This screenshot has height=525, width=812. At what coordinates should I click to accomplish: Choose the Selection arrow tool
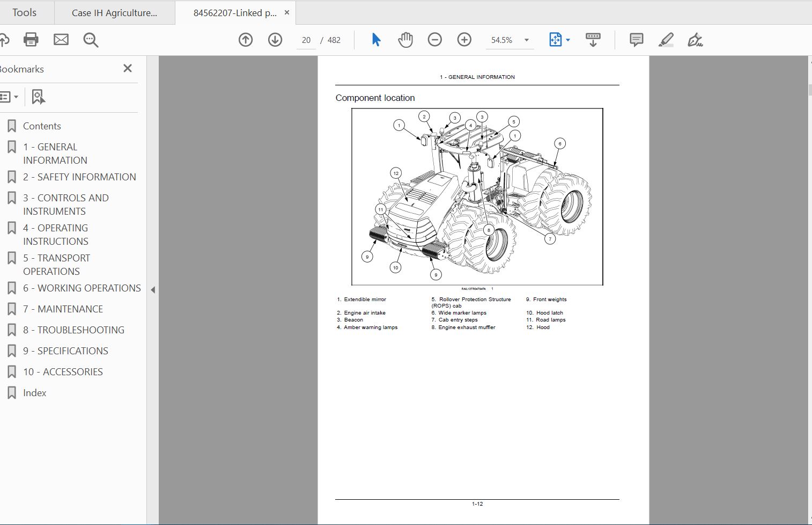point(376,40)
